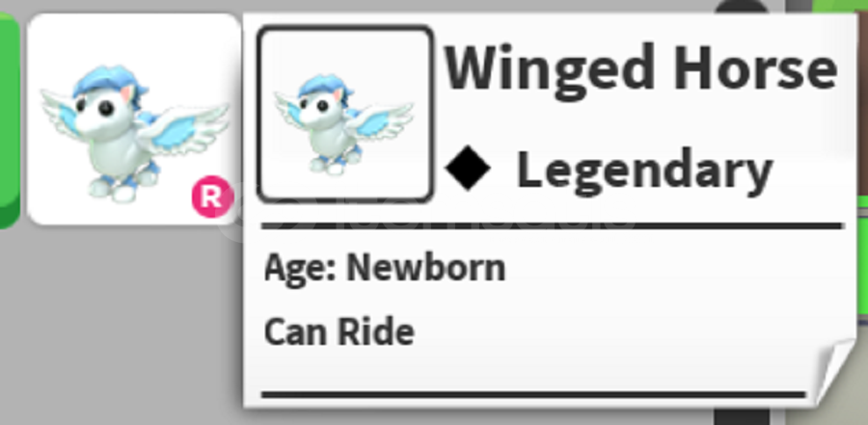
Task: Click empty tooltip space below Can Ride
Action: click(x=533, y=368)
